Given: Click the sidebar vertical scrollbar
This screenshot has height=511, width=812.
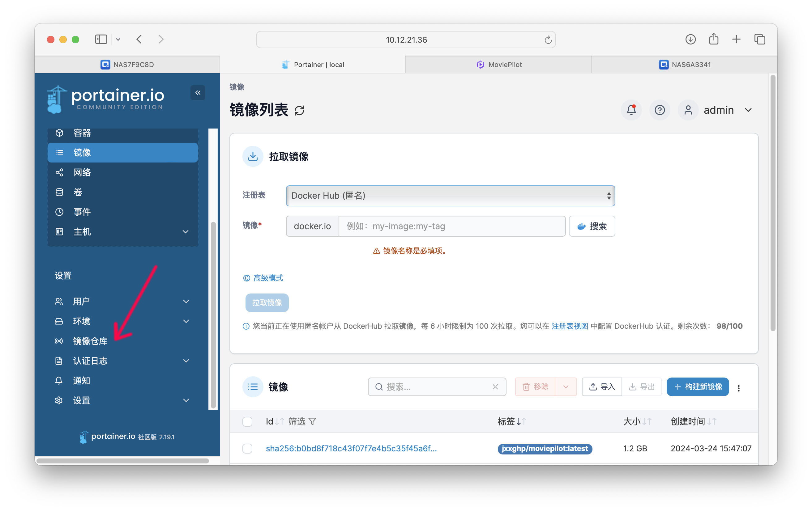Looking at the screenshot, I should [x=213, y=315].
